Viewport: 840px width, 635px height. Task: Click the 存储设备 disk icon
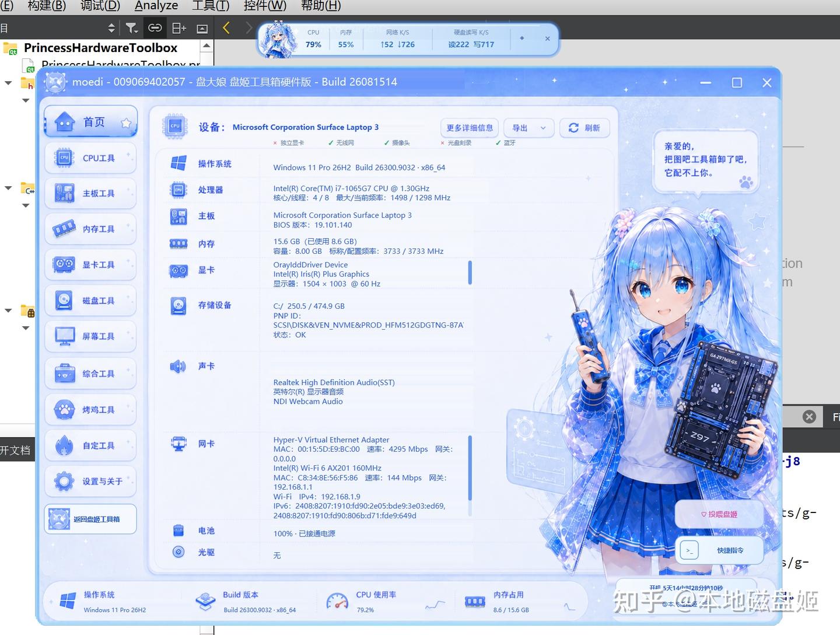(178, 305)
